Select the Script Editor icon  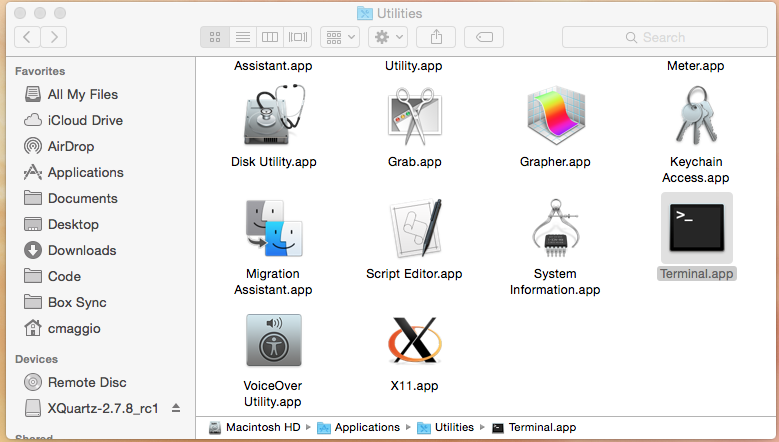[415, 227]
